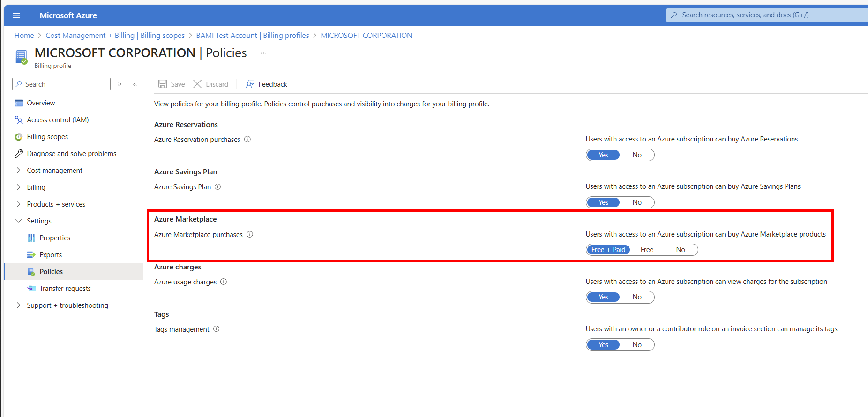The height and width of the screenshot is (417, 868).
Task: Click the Overview icon in the sidebar
Action: (x=19, y=103)
